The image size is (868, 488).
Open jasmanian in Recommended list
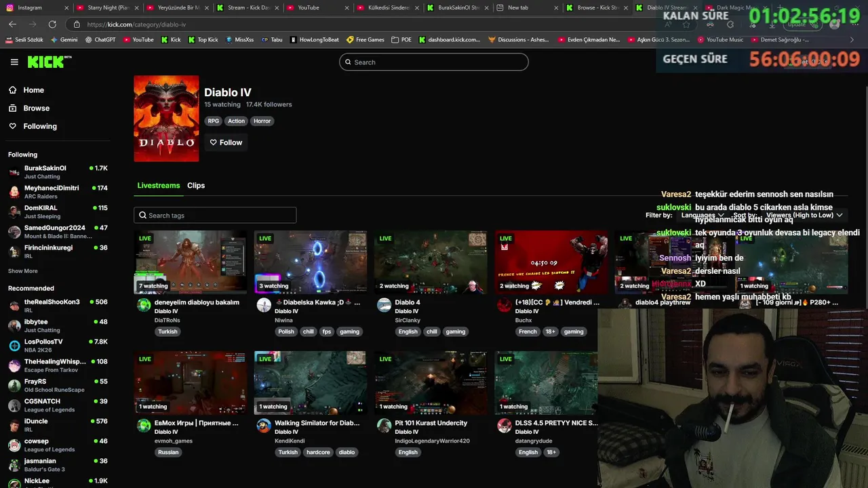tap(58, 465)
